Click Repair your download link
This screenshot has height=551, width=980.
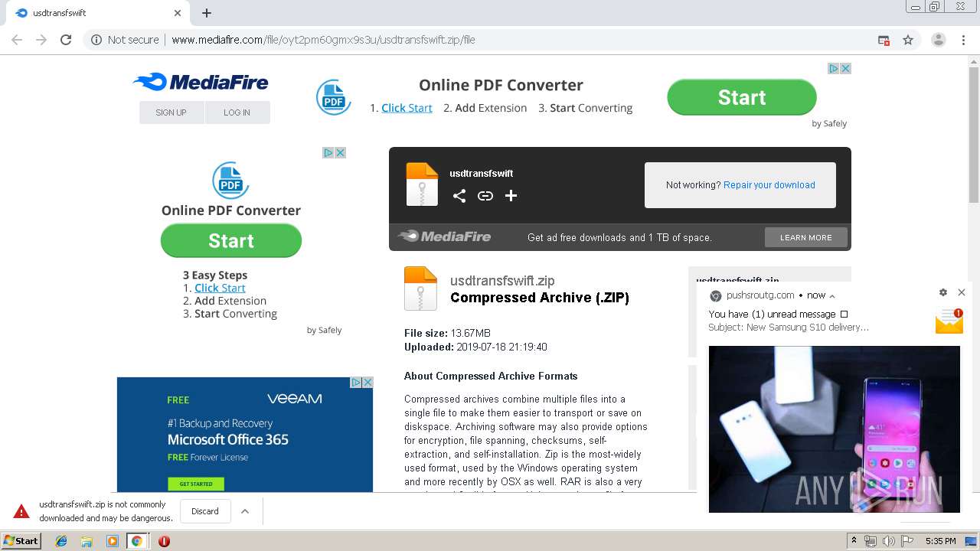tap(769, 185)
